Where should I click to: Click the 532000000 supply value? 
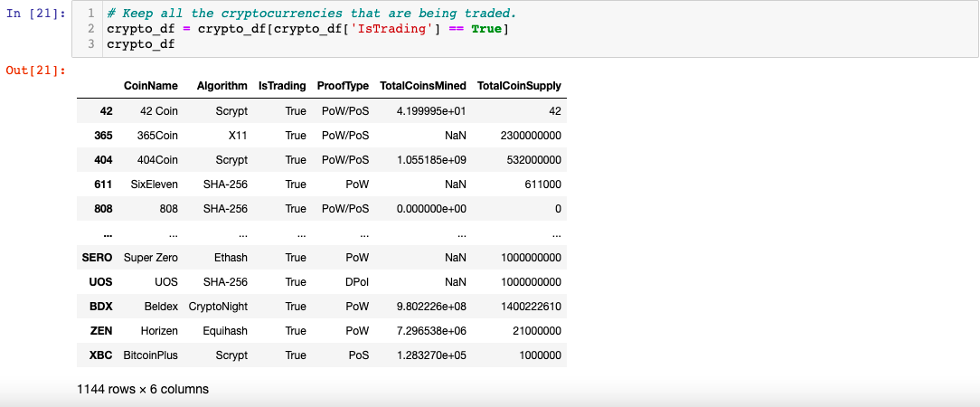tap(533, 159)
